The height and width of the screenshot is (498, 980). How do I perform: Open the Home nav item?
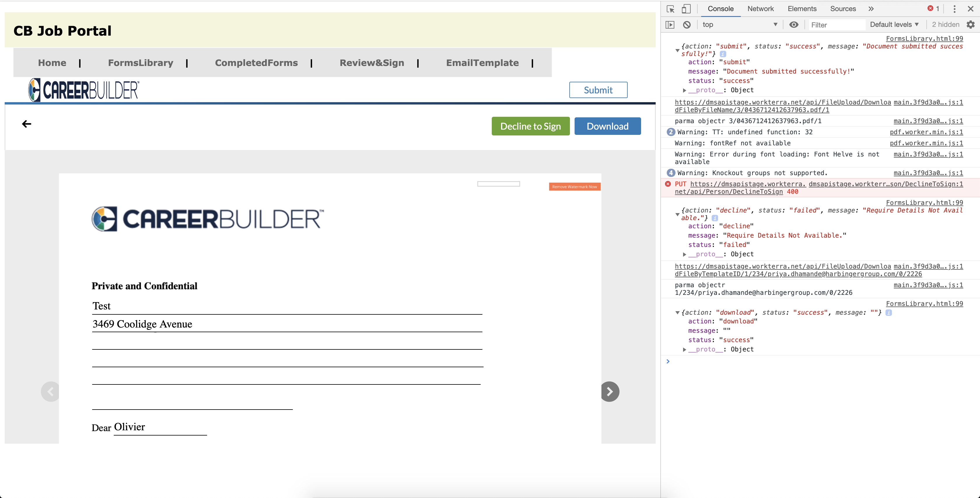point(52,63)
